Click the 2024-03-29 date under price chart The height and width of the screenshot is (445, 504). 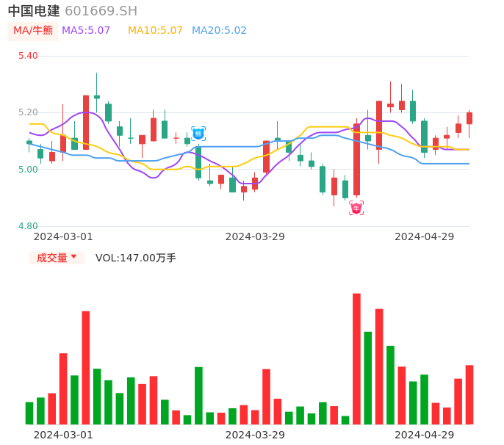click(x=255, y=237)
